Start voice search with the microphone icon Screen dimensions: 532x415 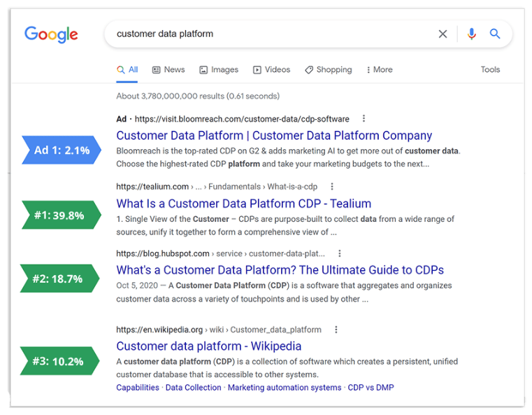[471, 34]
